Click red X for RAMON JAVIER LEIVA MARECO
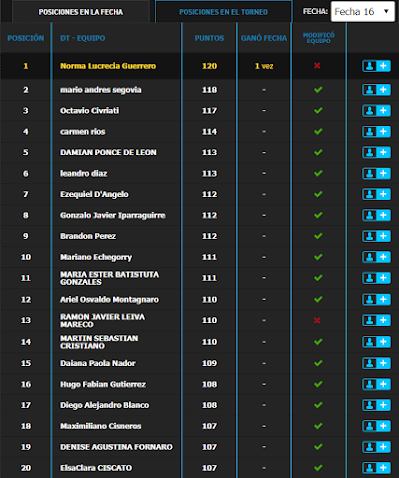 coord(317,320)
